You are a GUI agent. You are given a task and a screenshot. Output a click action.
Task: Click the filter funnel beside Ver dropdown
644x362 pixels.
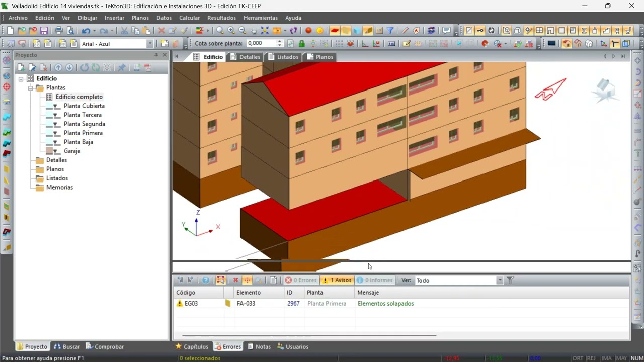[510, 280]
